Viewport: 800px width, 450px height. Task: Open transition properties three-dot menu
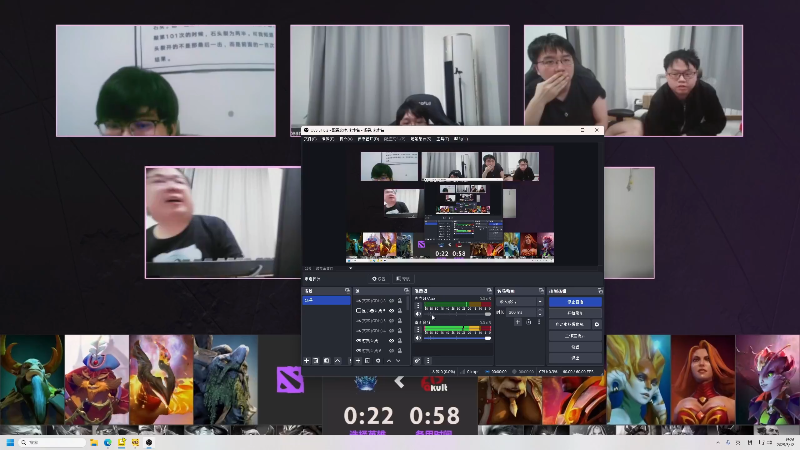point(539,322)
